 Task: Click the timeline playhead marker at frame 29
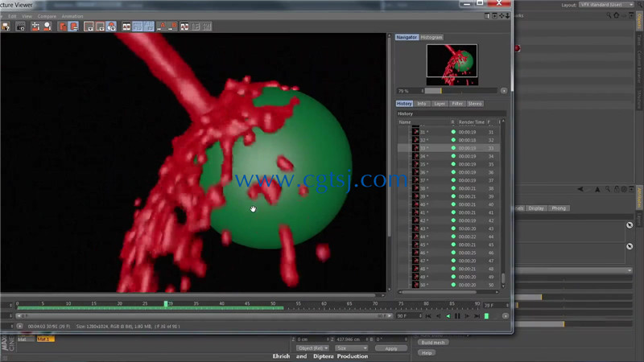click(166, 304)
